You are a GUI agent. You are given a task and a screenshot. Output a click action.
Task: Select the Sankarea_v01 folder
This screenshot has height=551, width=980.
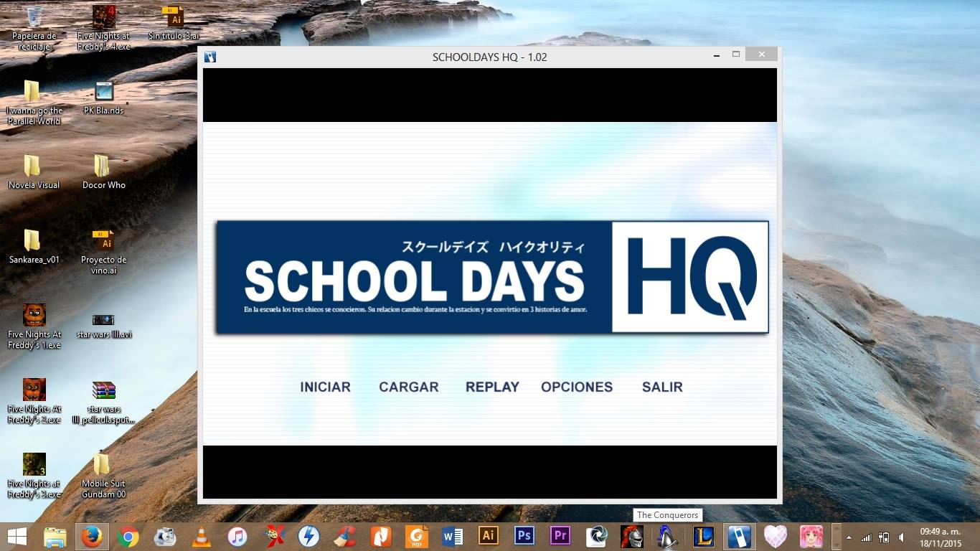click(x=34, y=247)
